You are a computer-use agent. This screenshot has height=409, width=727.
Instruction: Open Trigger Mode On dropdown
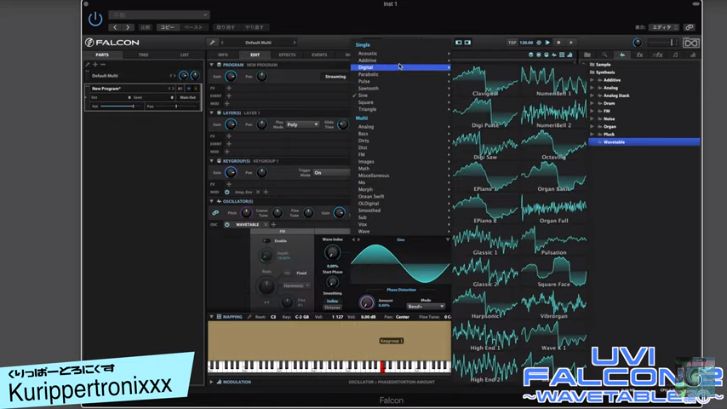331,173
